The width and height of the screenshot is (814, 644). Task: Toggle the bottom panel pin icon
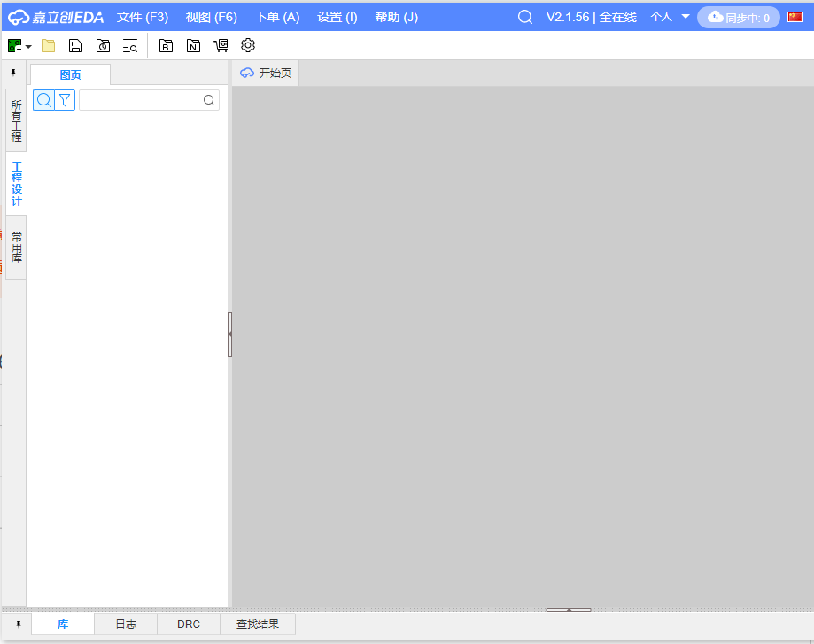tap(18, 625)
